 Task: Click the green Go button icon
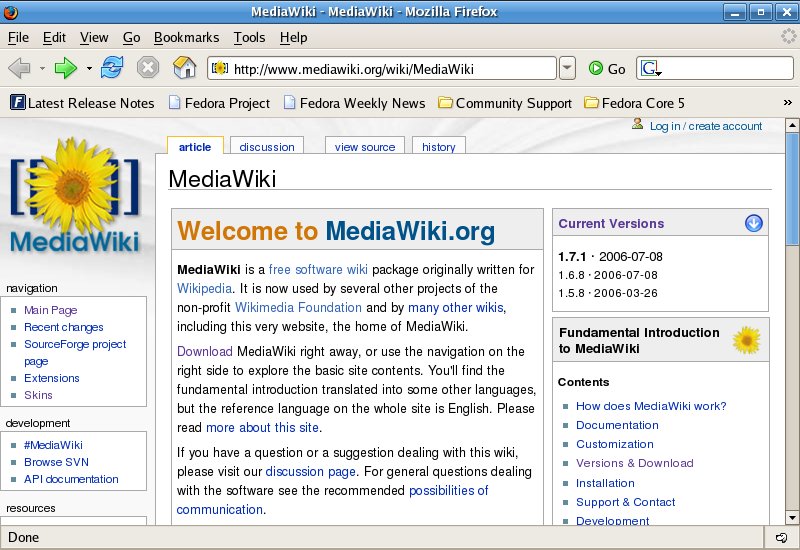(x=595, y=68)
